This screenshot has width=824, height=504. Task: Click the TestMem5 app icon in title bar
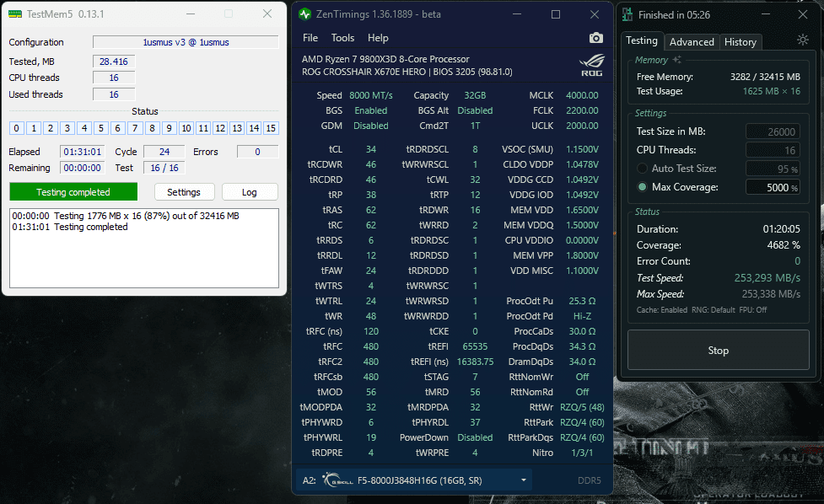click(15, 14)
